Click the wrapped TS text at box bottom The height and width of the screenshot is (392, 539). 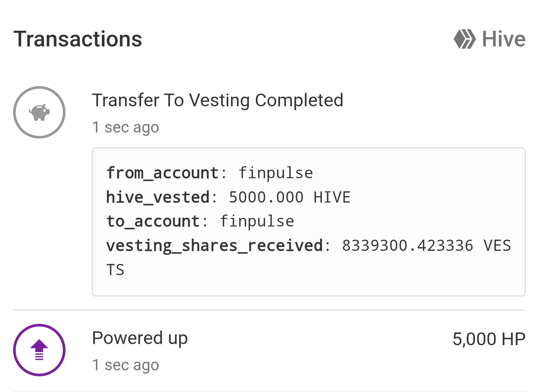pos(115,270)
